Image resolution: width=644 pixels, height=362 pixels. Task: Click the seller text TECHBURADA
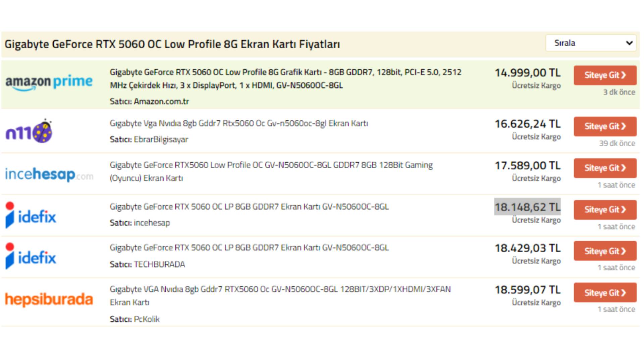point(159,264)
